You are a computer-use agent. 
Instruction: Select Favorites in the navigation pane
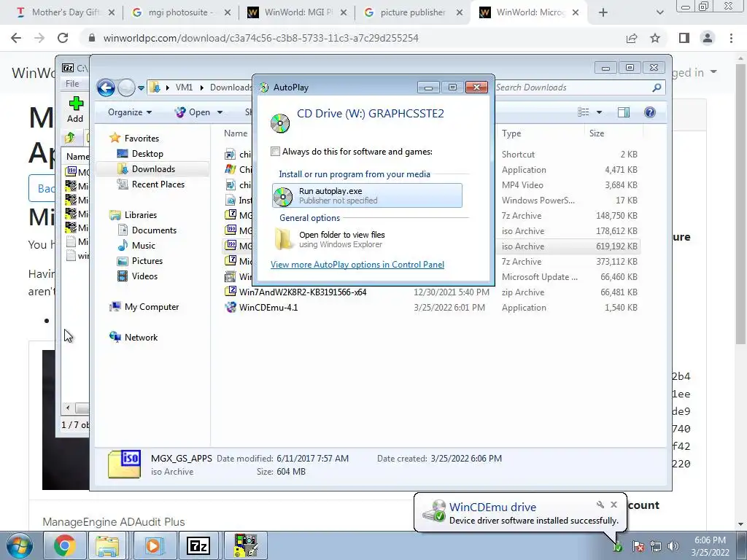tap(142, 138)
